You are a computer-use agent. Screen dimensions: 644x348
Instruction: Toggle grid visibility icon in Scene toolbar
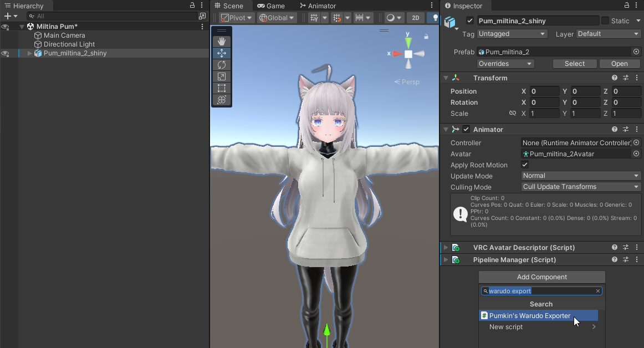click(x=314, y=18)
